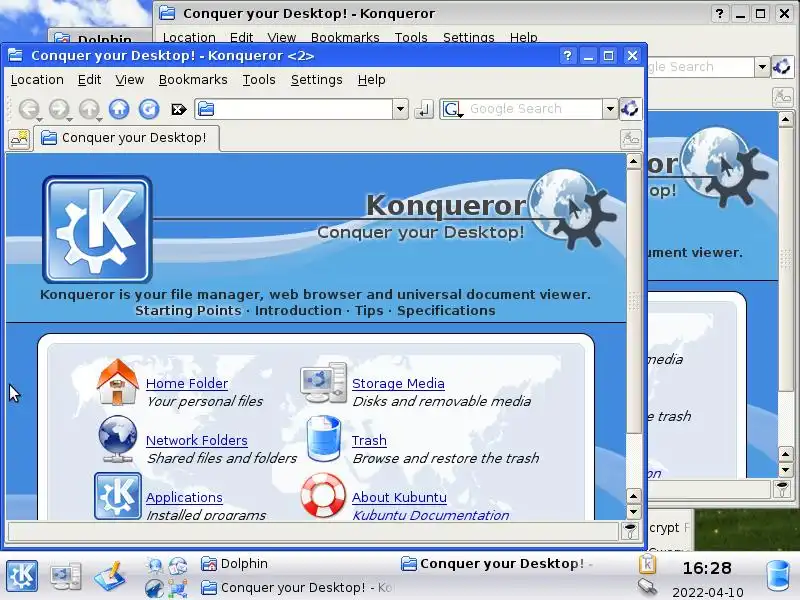Click the Trash bin icon on the welcome page
The image size is (800, 600).
(324, 439)
